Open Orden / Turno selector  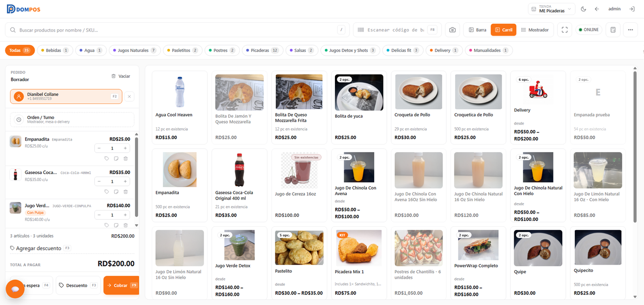tap(72, 120)
